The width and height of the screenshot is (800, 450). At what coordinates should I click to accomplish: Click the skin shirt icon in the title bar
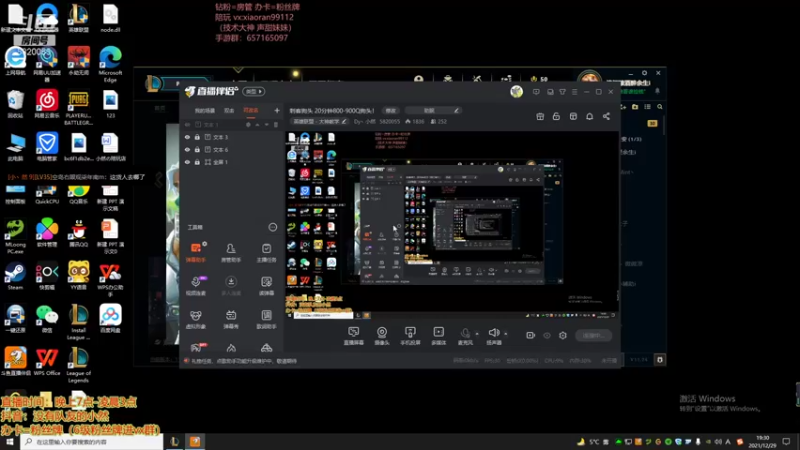pyautogui.click(x=562, y=92)
